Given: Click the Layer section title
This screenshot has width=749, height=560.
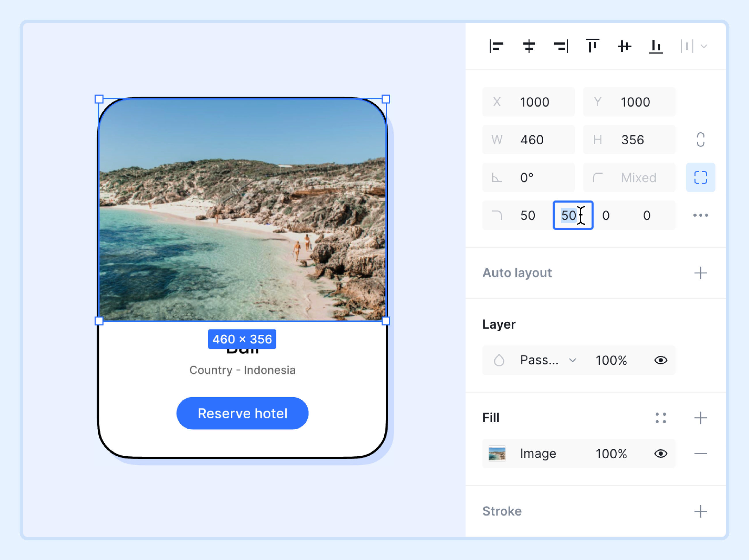Looking at the screenshot, I should click(499, 324).
